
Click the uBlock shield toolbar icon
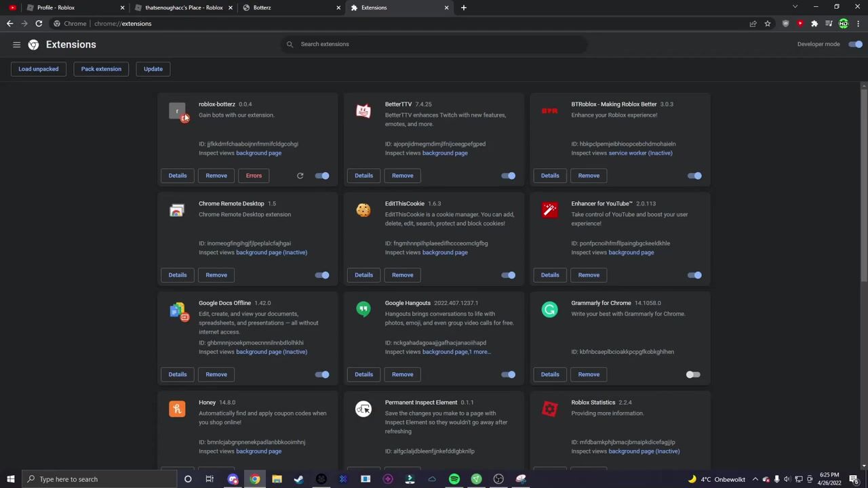tap(785, 24)
